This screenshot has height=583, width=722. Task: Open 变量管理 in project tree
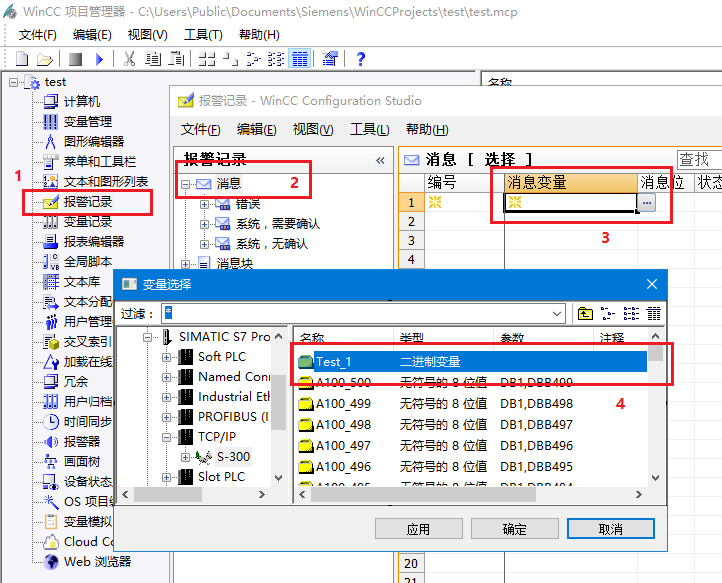pyautogui.click(x=87, y=122)
